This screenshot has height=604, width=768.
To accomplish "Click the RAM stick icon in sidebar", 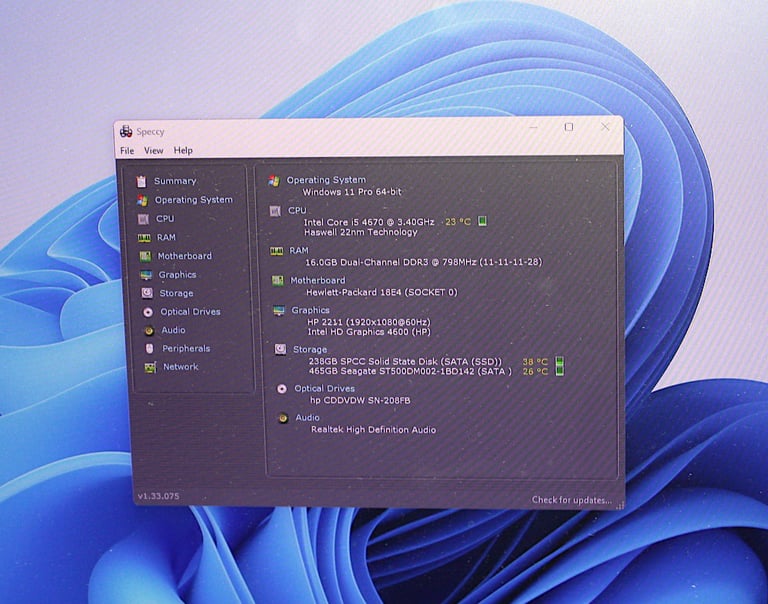I will 144,238.
